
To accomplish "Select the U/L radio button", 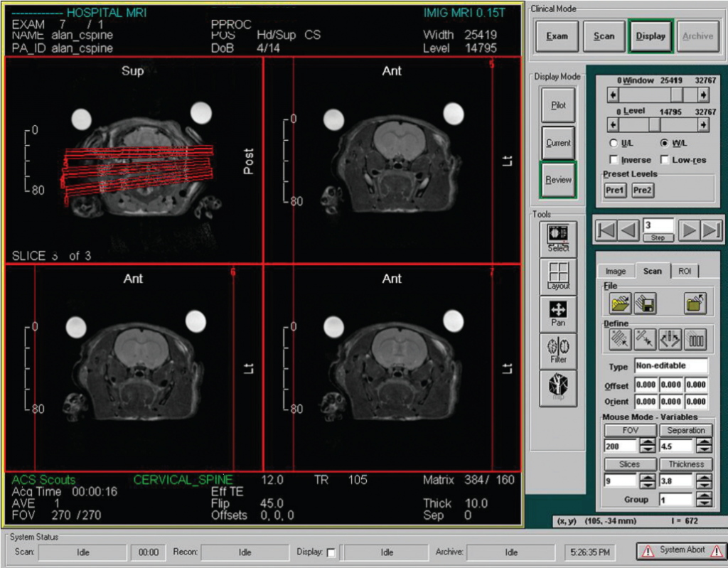I will 614,141.
